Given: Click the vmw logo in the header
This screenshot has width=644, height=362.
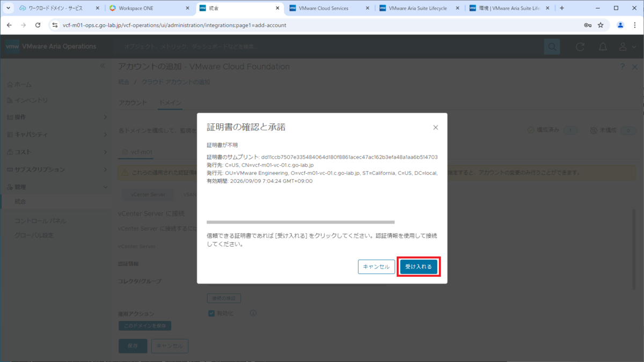Looking at the screenshot, I should [x=12, y=47].
